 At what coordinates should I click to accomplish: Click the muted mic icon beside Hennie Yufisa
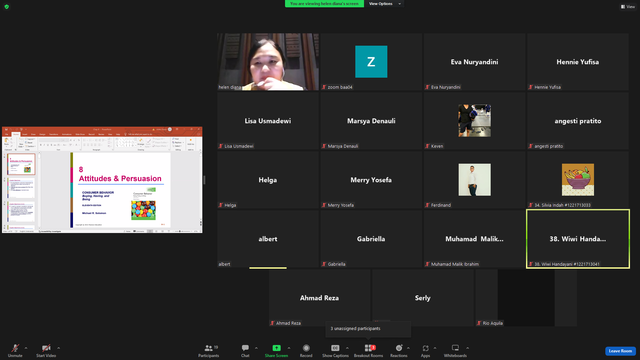tap(531, 87)
